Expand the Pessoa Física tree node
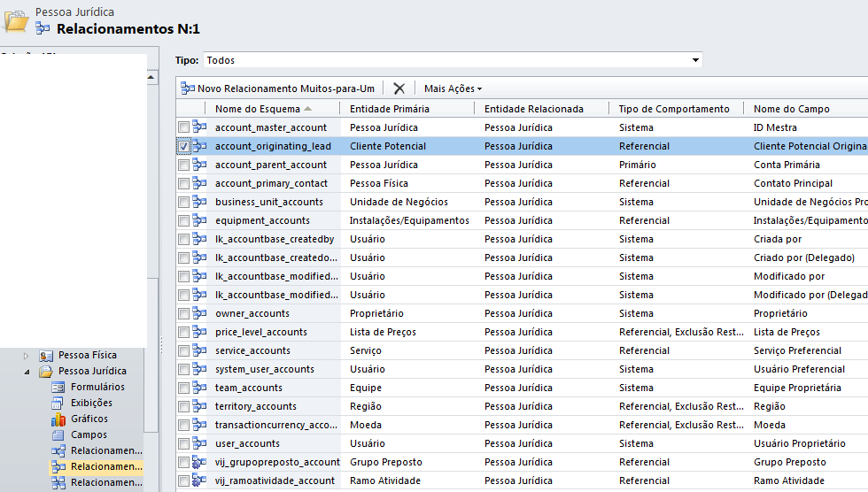 click(x=27, y=355)
